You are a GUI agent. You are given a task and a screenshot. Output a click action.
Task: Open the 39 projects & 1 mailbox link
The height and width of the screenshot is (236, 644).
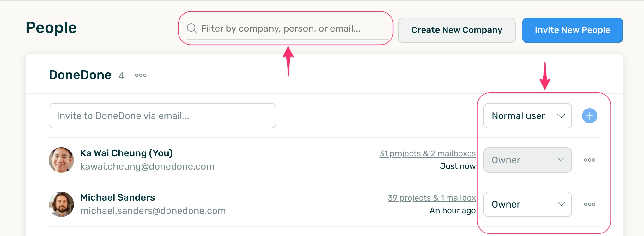[432, 198]
